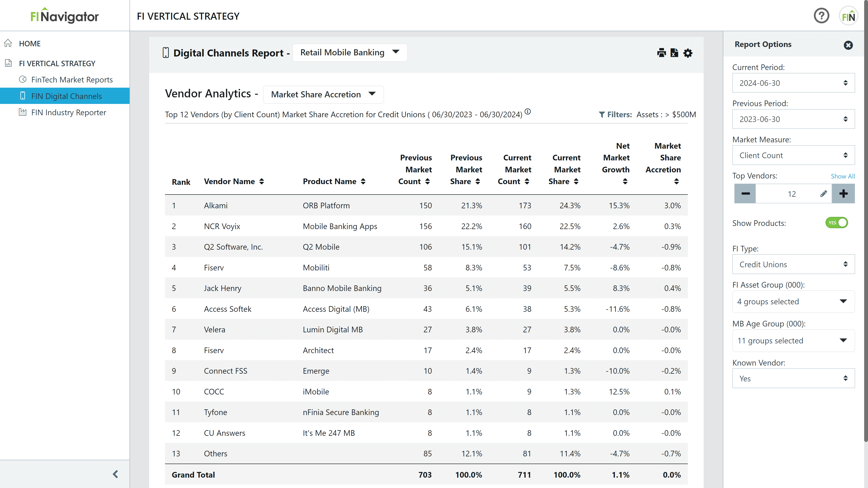This screenshot has height=488, width=868.
Task: Open the Market Share Accretion dropdown
Action: (x=323, y=94)
